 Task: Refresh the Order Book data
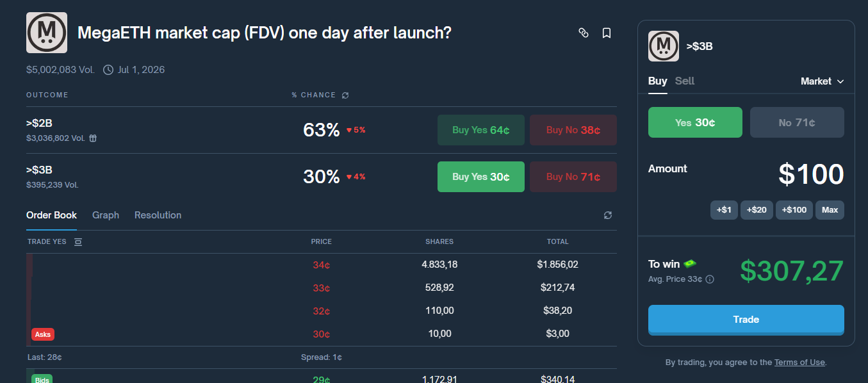coord(607,215)
